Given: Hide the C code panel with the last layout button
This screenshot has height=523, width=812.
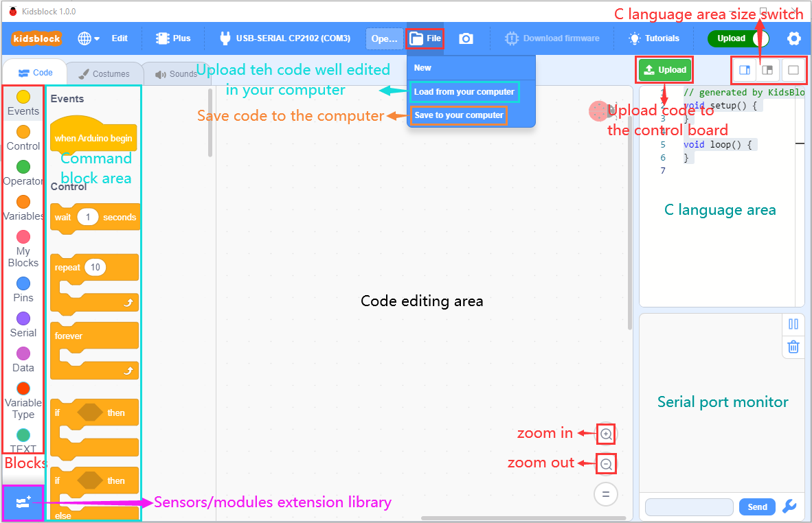Looking at the screenshot, I should [x=792, y=69].
